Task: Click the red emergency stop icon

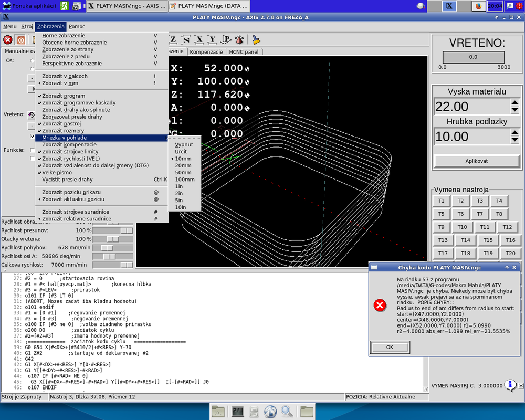Action: point(8,40)
